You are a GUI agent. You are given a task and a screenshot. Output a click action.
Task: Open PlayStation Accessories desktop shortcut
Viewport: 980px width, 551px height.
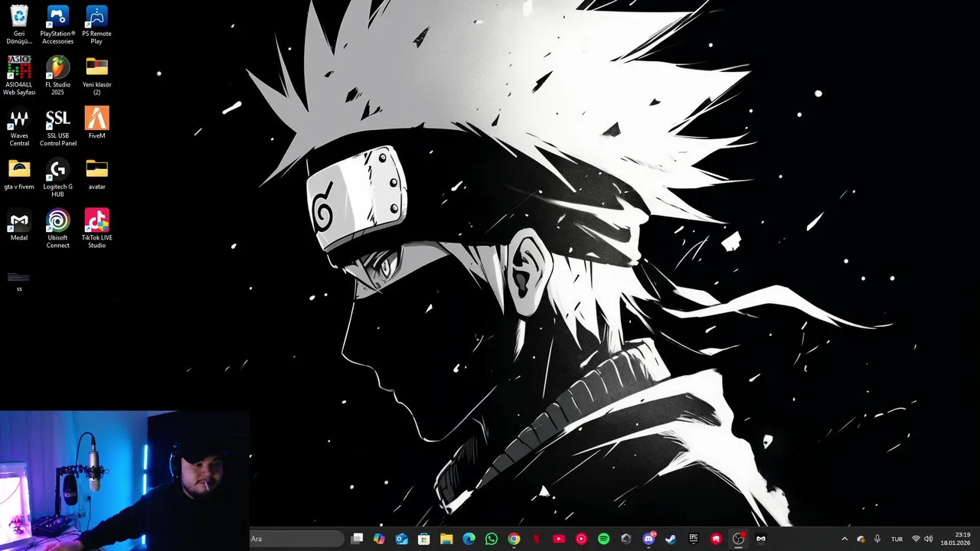point(57,24)
